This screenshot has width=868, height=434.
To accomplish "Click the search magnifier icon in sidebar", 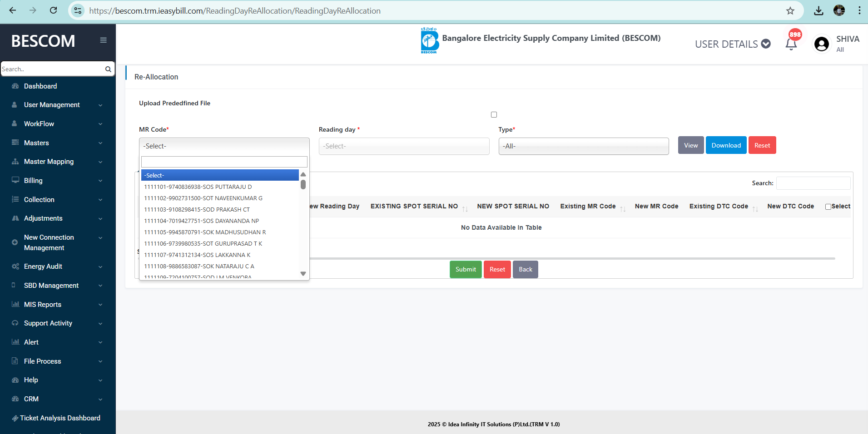I will (x=108, y=69).
